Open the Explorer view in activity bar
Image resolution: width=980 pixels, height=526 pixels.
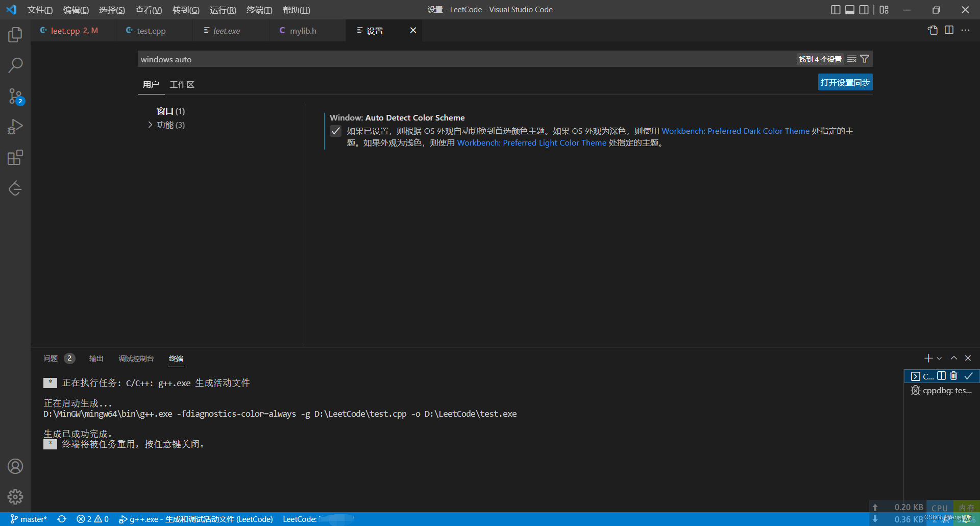(x=15, y=35)
